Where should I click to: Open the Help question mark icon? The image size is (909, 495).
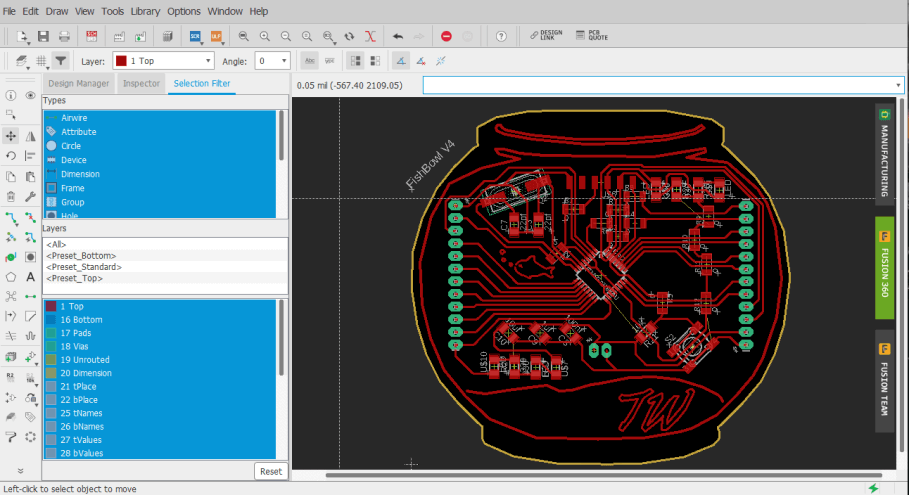[501, 36]
